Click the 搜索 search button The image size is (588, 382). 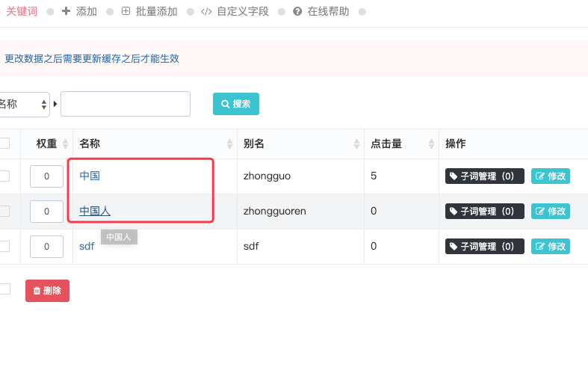coord(236,104)
